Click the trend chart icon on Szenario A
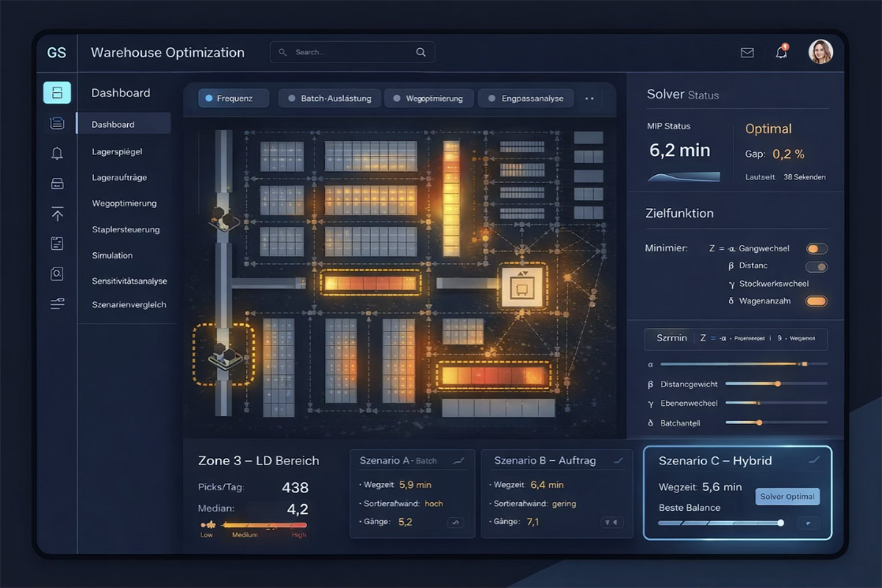Image resolution: width=882 pixels, height=588 pixels. tap(459, 461)
